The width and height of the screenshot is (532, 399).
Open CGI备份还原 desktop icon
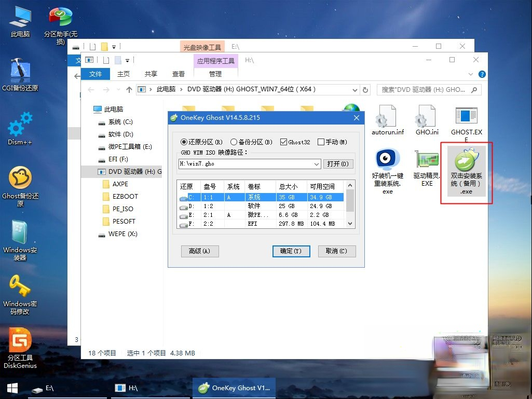click(x=20, y=74)
